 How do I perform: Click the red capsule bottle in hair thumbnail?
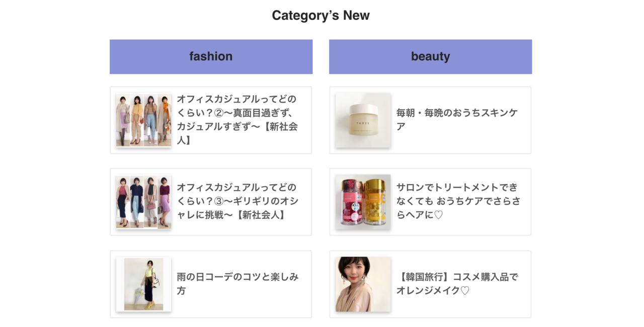352,202
